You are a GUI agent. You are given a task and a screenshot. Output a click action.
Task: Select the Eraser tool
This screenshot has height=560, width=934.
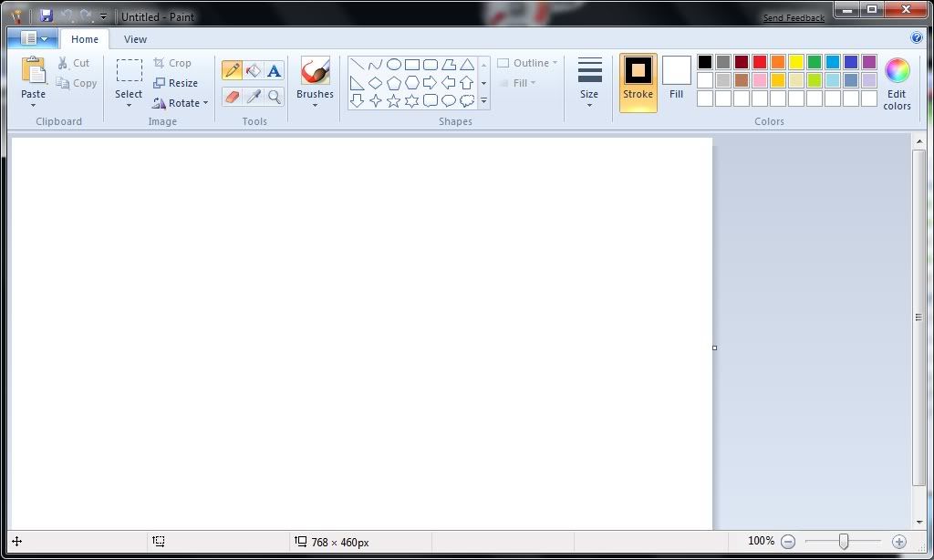coord(232,97)
